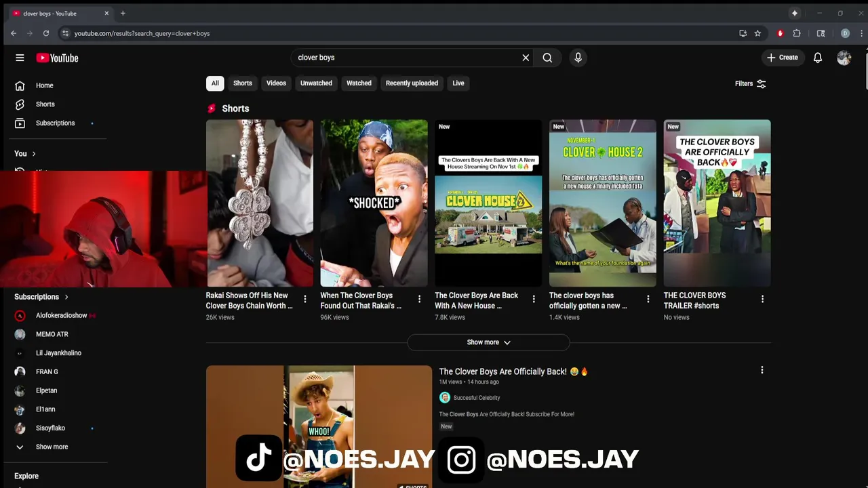Open the Chrome three-dot menu
This screenshot has width=868, height=488.
[861, 33]
